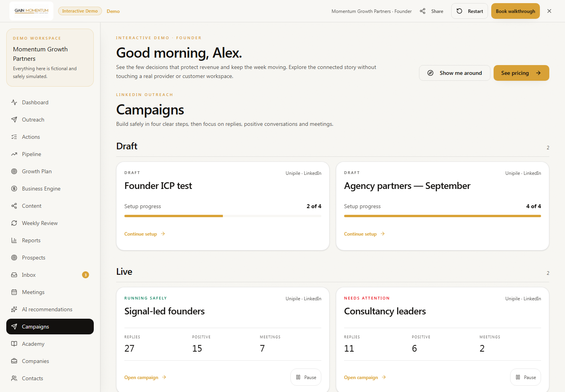Viewport: 565px width, 392px height.
Task: Click the Contacts people icon
Action: pos(14,378)
